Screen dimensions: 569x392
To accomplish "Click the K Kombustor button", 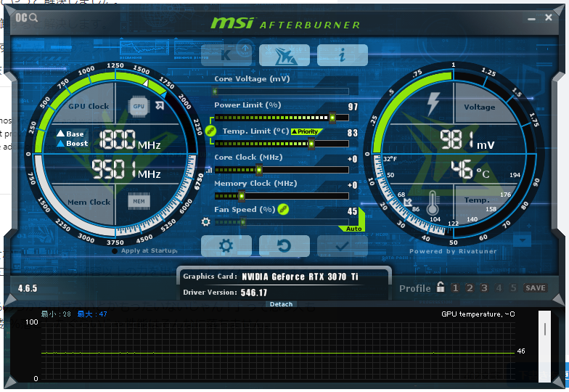I will 226,55.
